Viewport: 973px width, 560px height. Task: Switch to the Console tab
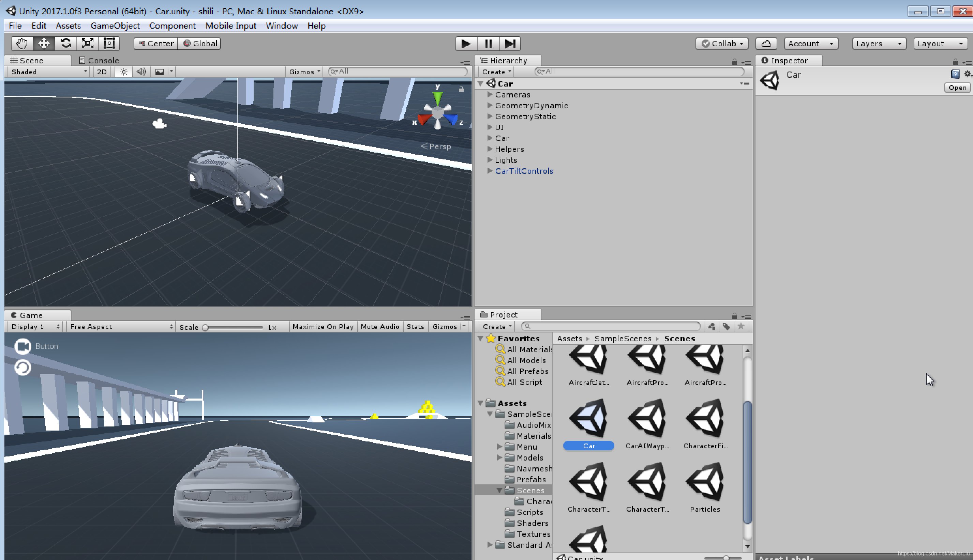pos(99,60)
